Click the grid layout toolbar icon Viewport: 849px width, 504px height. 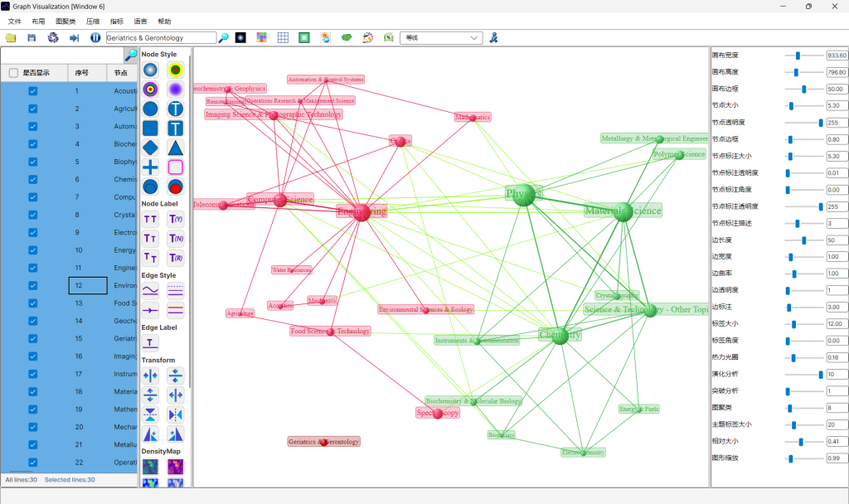283,38
